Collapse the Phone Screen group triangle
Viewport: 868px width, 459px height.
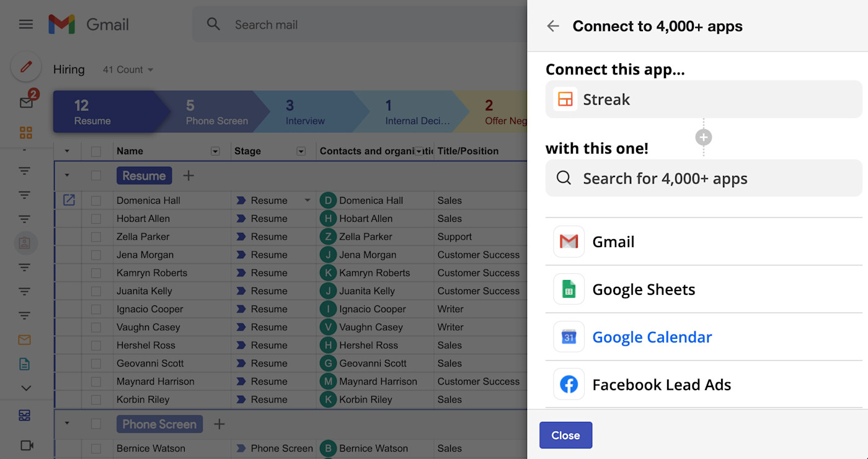click(x=67, y=424)
